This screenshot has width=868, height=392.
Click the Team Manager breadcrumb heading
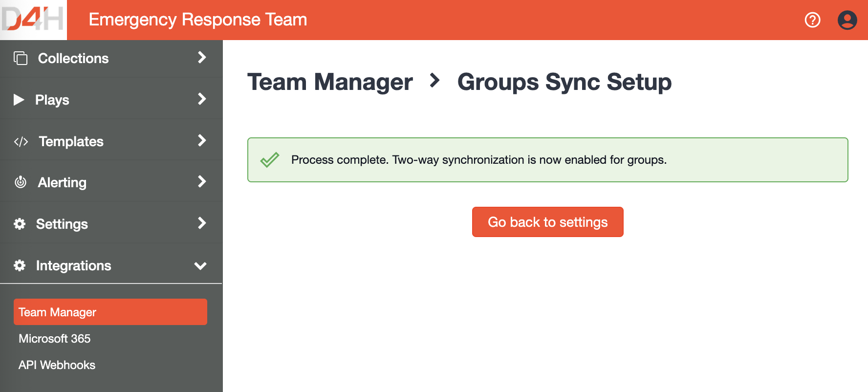(330, 82)
